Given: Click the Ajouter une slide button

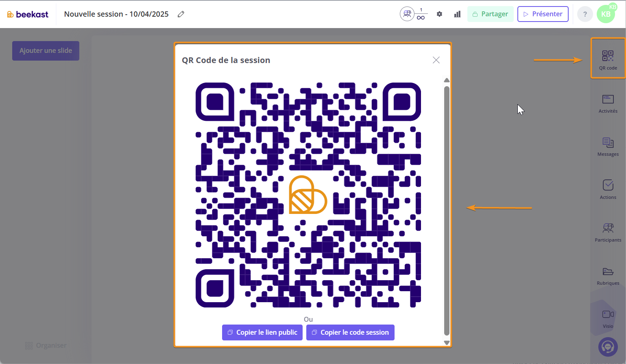Looking at the screenshot, I should point(46,51).
